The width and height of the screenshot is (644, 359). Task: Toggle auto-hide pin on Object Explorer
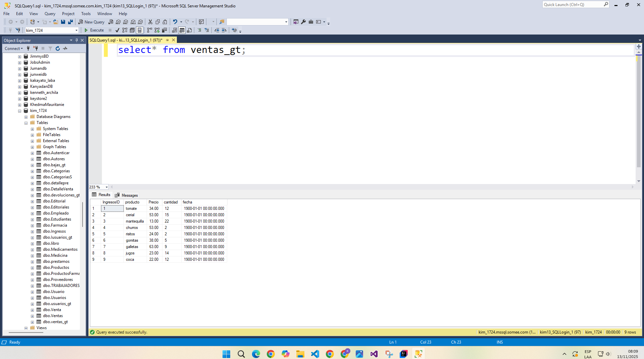[x=77, y=40]
